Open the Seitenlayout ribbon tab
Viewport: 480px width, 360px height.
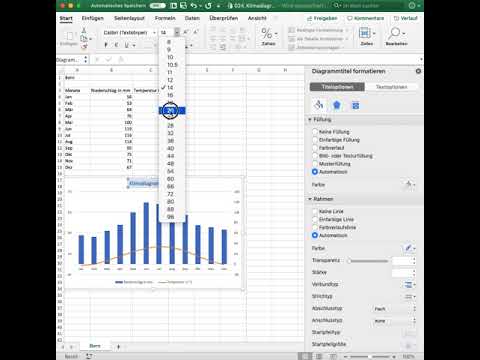pyautogui.click(x=129, y=18)
